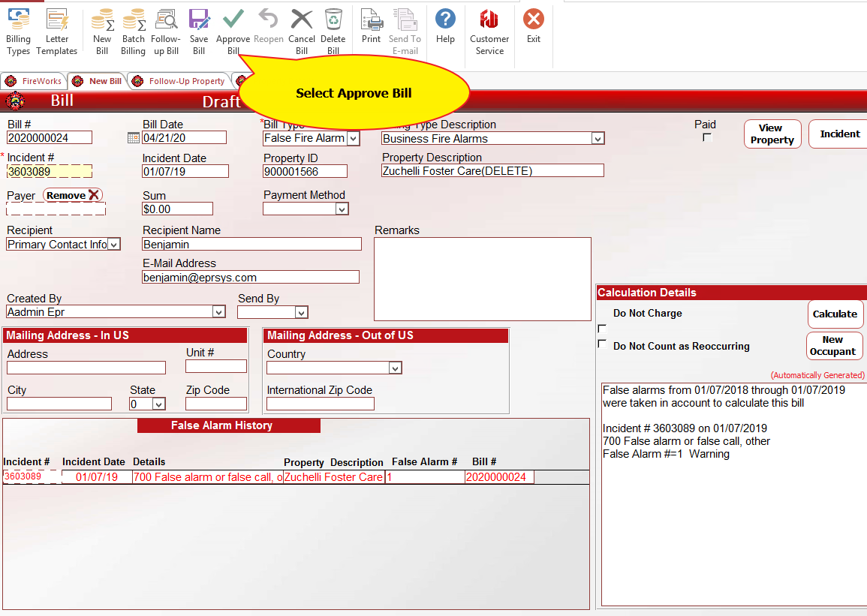Click the Reopen toolbar icon
Screen dimensions: 867x616
click(x=268, y=26)
